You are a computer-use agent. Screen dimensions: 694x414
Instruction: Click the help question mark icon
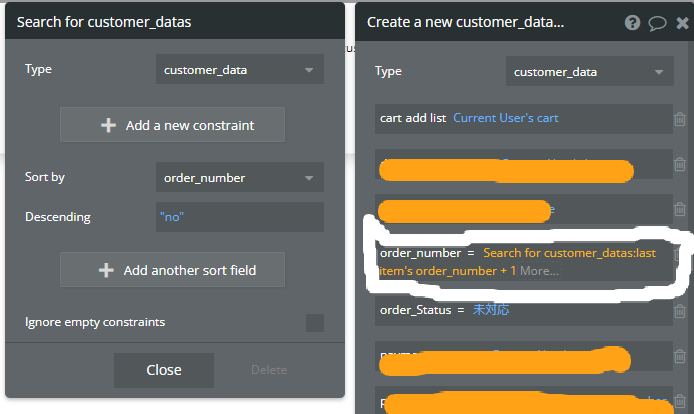point(633,22)
